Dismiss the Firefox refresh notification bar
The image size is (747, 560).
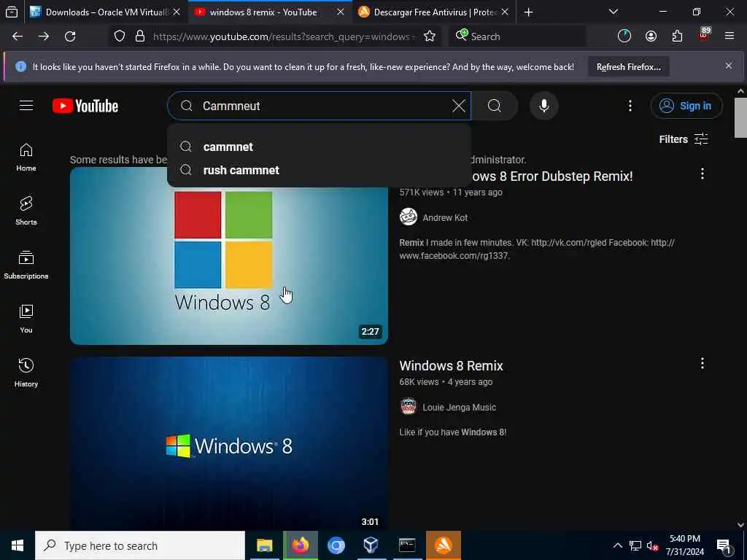(x=729, y=66)
